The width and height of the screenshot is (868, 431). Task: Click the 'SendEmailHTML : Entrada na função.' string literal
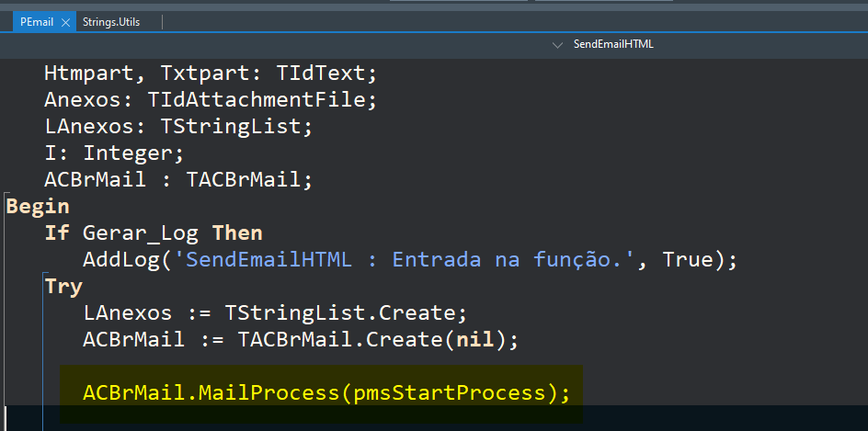coord(405,259)
